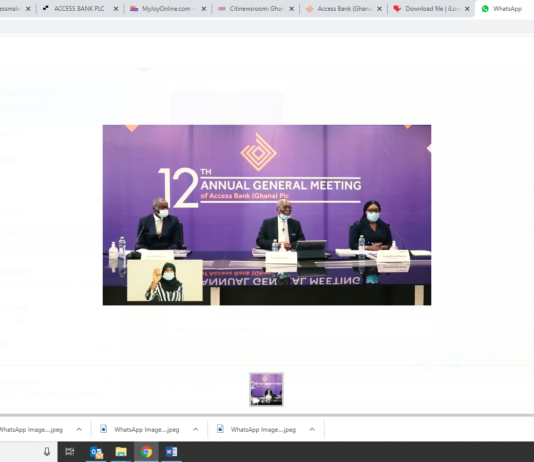The width and height of the screenshot is (534, 462).
Task: Open Task View from the taskbar
Action: (x=70, y=452)
